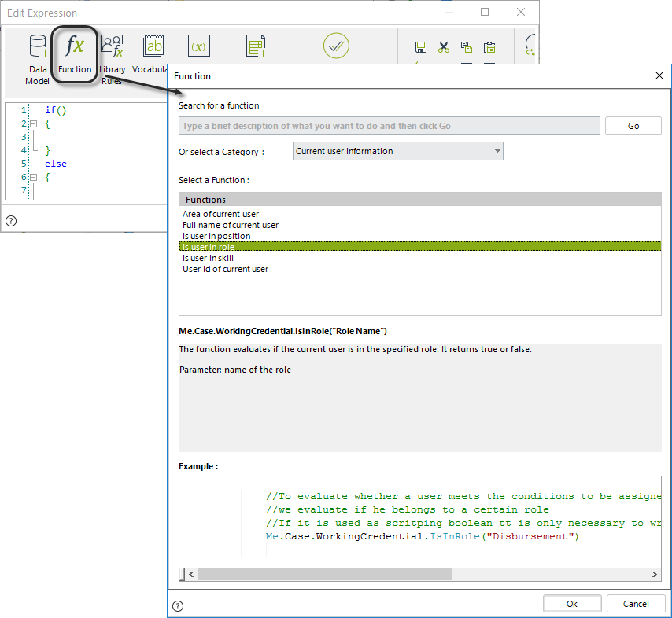
Task: Click the Cancel button
Action: 636,604
